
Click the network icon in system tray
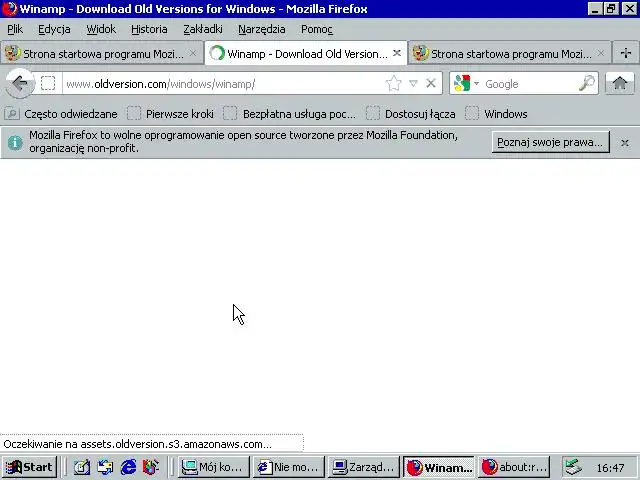point(573,467)
